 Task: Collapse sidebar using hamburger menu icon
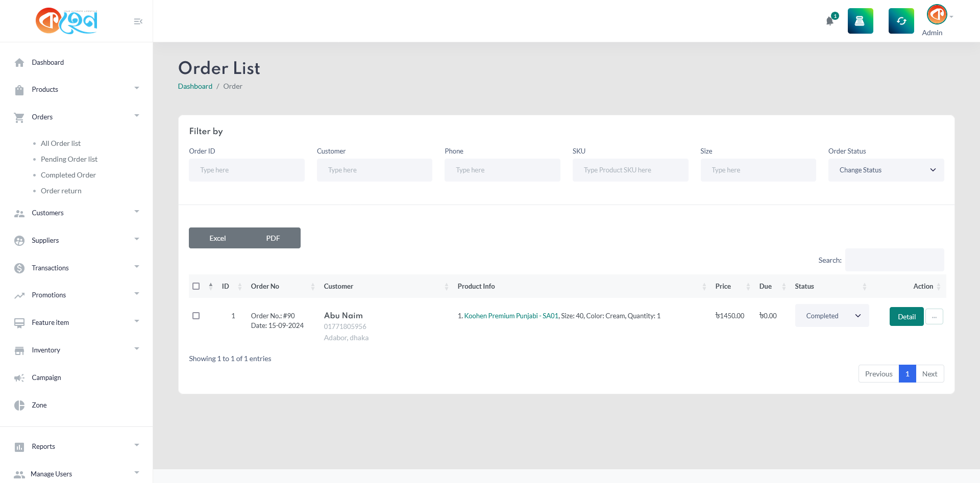pos(138,21)
